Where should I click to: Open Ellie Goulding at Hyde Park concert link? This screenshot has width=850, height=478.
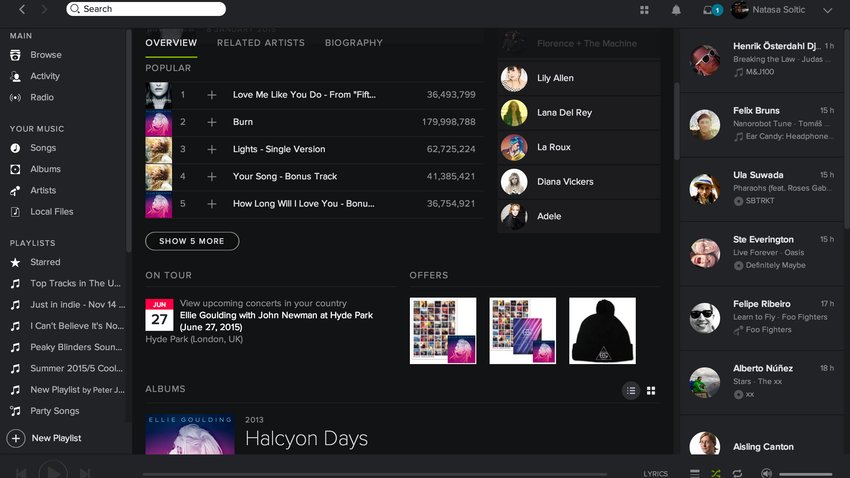coord(276,321)
